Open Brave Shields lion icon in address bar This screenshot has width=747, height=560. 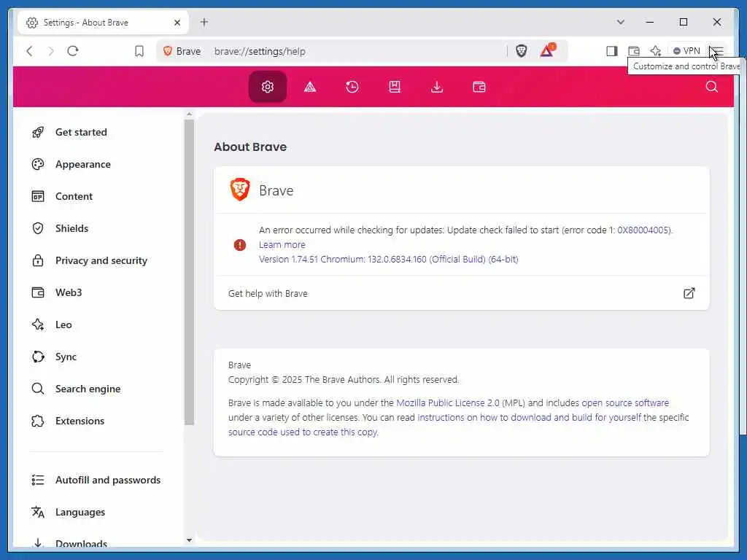521,51
